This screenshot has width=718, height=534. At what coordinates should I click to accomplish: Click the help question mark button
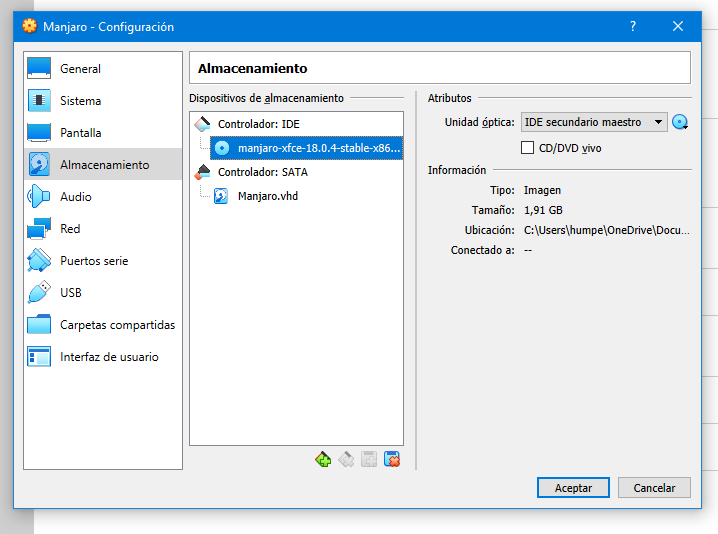click(633, 26)
